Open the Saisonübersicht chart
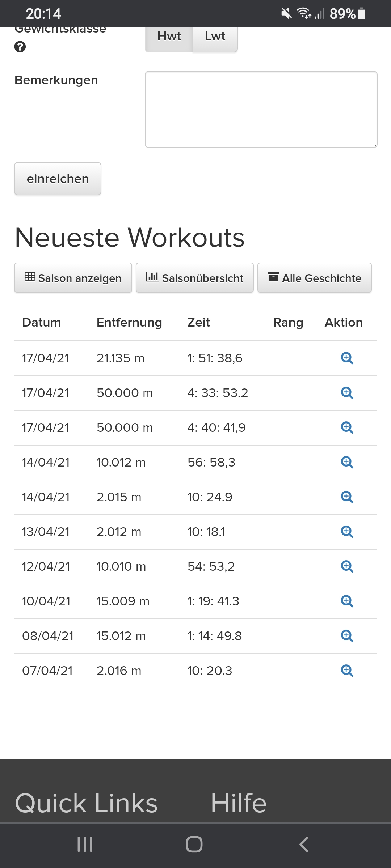Viewport: 391px width, 868px height. (195, 278)
